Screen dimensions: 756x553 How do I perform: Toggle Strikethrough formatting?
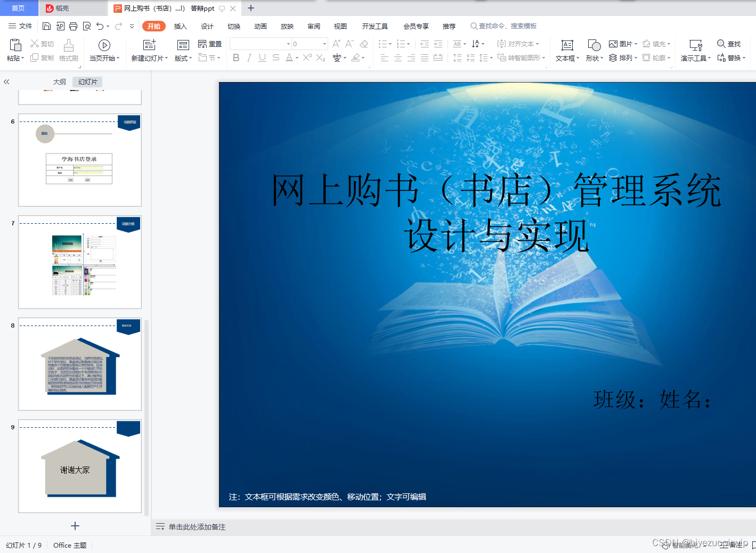275,58
